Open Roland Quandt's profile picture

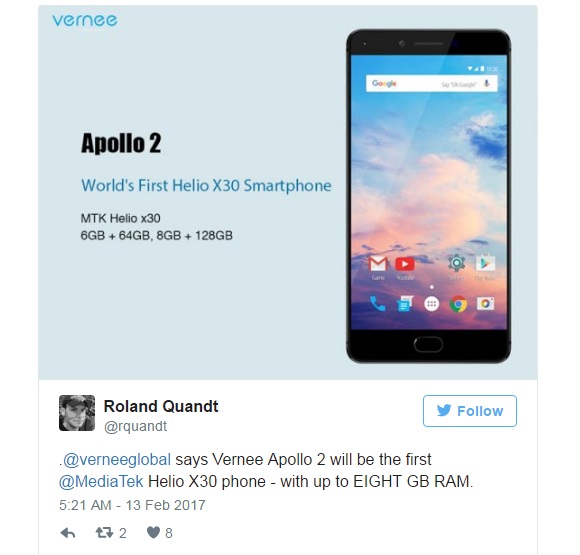click(x=77, y=413)
